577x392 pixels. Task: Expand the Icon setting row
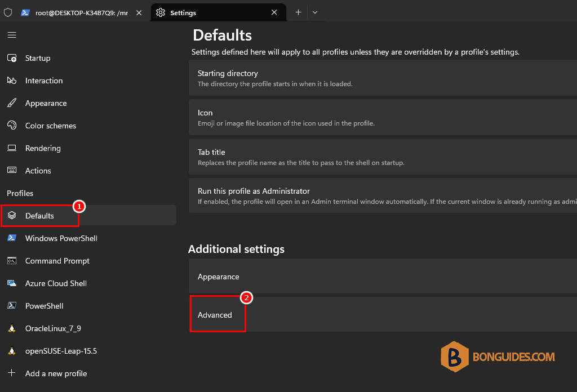tap(383, 117)
